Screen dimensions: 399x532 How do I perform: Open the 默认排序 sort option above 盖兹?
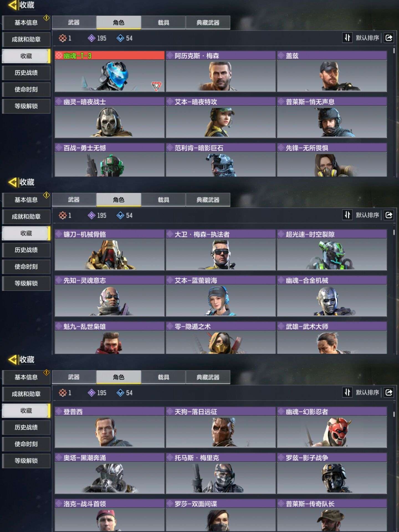pyautogui.click(x=367, y=38)
